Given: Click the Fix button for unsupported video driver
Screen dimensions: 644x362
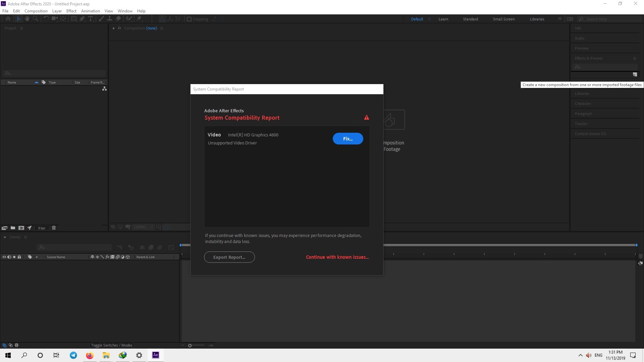Looking at the screenshot, I should pyautogui.click(x=348, y=138).
